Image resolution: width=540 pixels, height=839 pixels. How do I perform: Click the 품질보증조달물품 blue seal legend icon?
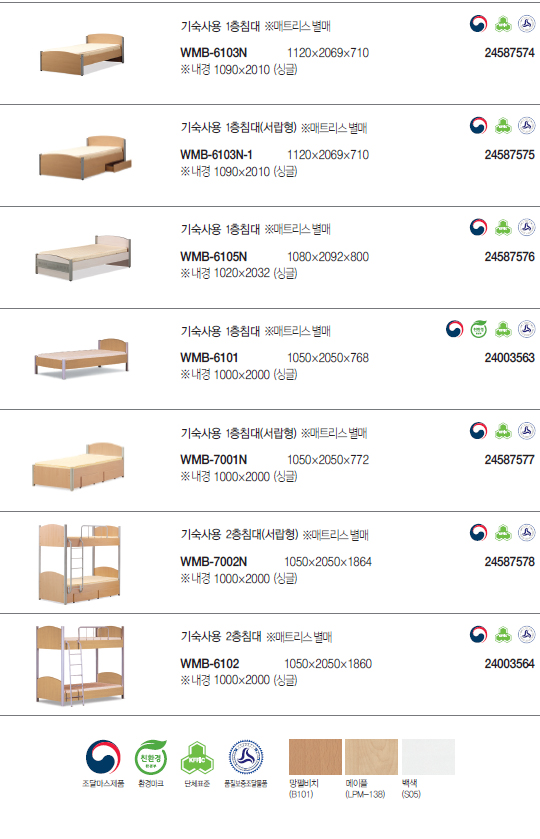click(x=246, y=757)
